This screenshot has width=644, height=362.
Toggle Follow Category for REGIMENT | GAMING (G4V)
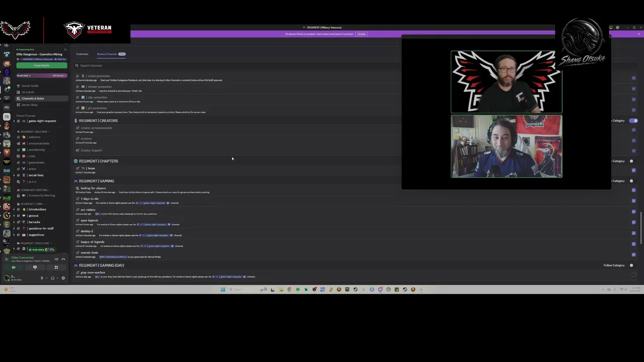pyautogui.click(x=632, y=265)
